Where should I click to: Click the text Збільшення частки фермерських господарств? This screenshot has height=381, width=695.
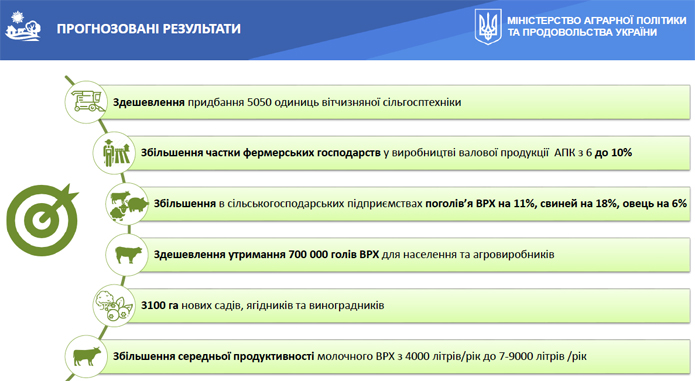[261, 153]
